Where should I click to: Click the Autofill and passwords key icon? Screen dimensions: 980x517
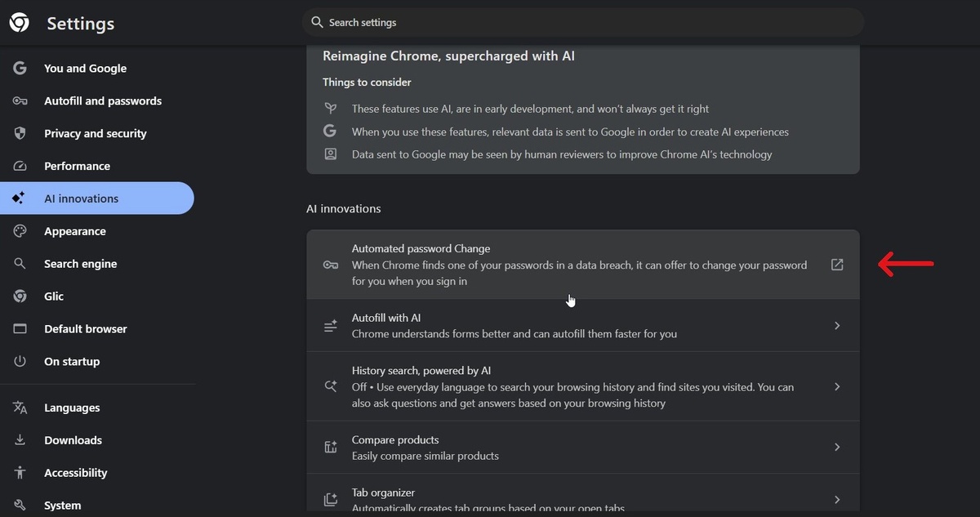[20, 101]
